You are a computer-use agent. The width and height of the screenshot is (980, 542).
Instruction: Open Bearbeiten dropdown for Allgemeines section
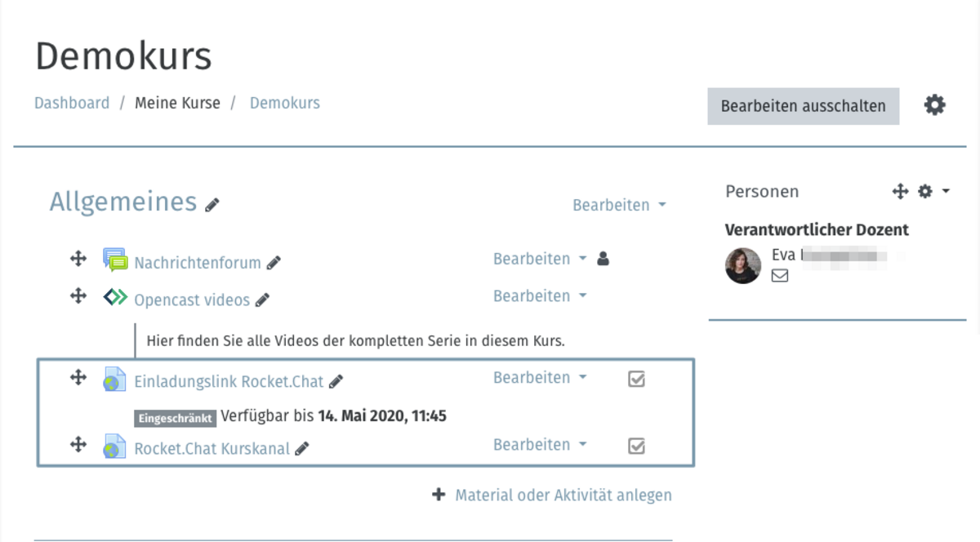click(x=619, y=205)
